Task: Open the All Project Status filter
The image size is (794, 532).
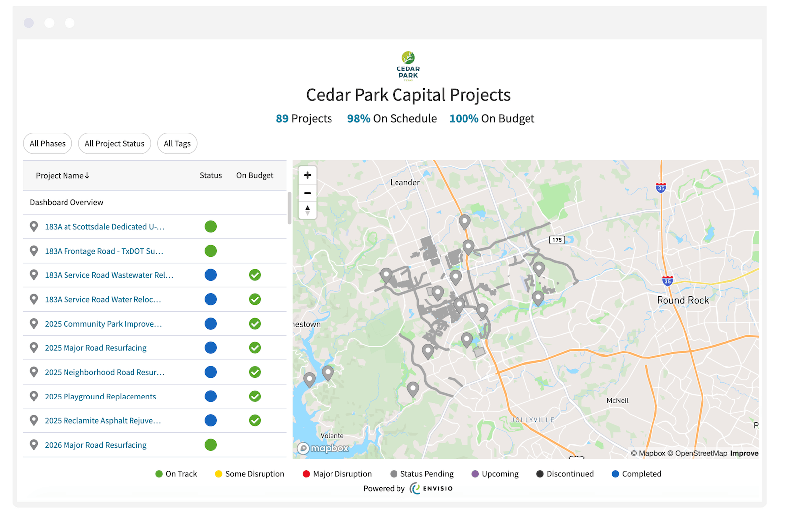Action: pos(115,144)
